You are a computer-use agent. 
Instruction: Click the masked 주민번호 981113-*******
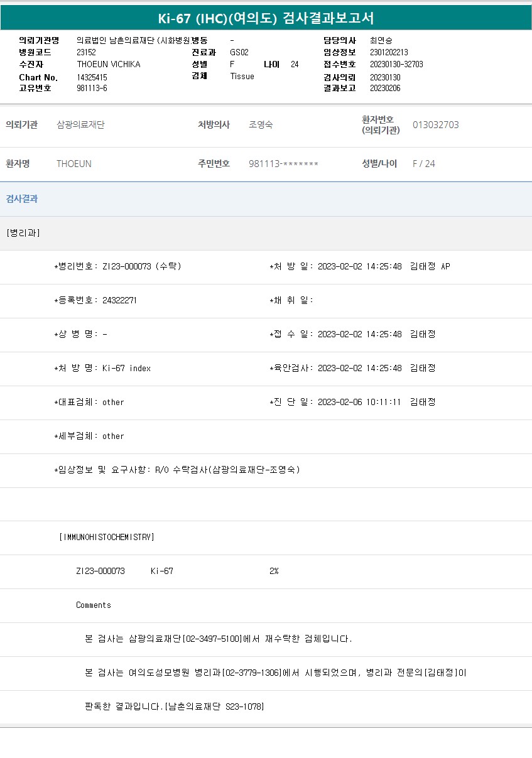point(283,164)
